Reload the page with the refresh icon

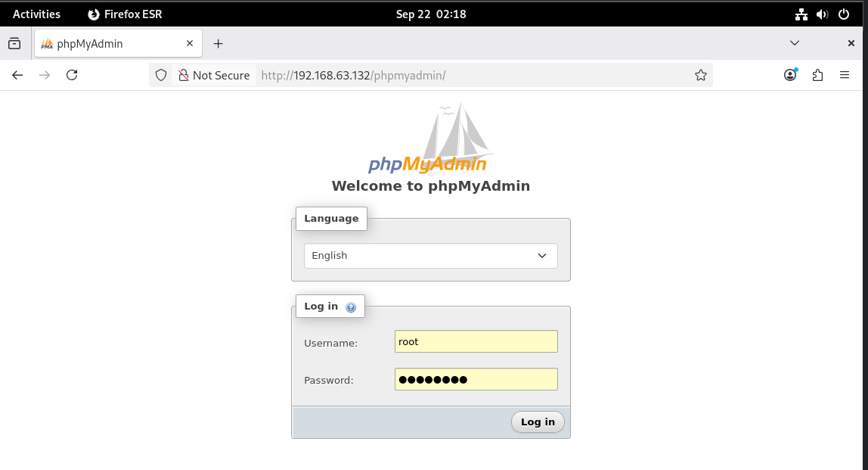coord(72,75)
